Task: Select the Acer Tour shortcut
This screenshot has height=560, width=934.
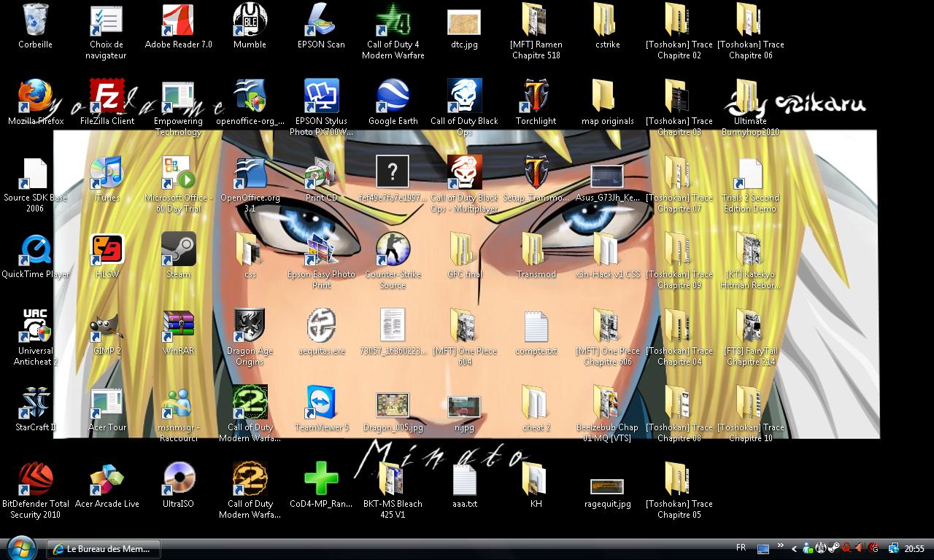Action: (x=107, y=402)
